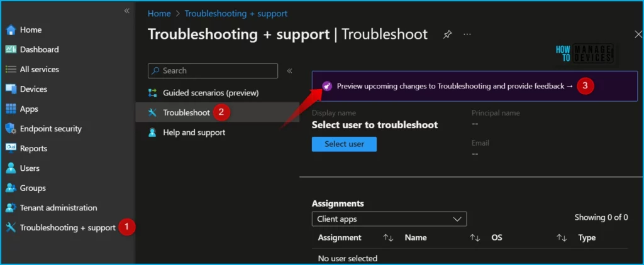Click the Select user button

344,144
